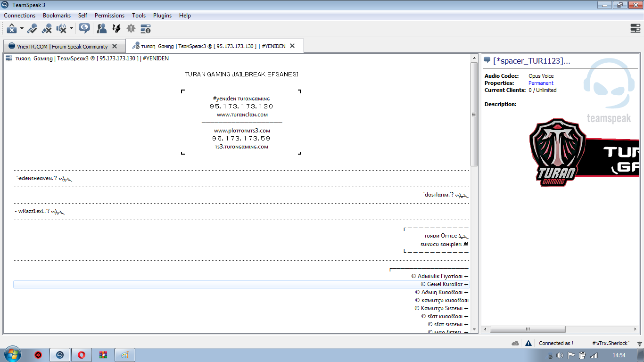Select the 'slot sistemi' channel
Viewport: 644px width, 362px height.
448,324
